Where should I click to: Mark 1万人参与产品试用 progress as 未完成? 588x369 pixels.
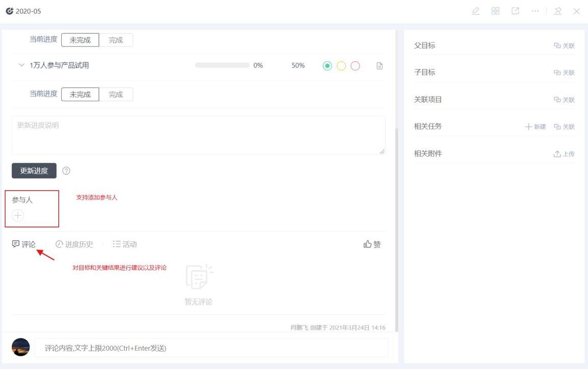80,94
